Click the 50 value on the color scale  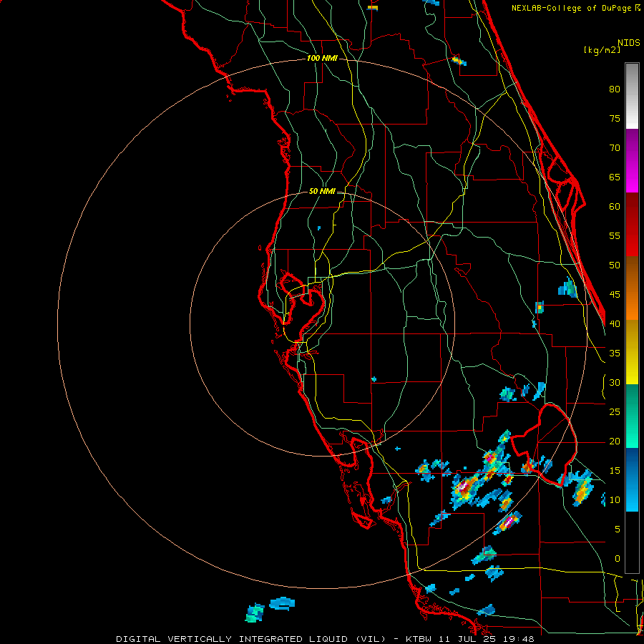click(x=615, y=265)
